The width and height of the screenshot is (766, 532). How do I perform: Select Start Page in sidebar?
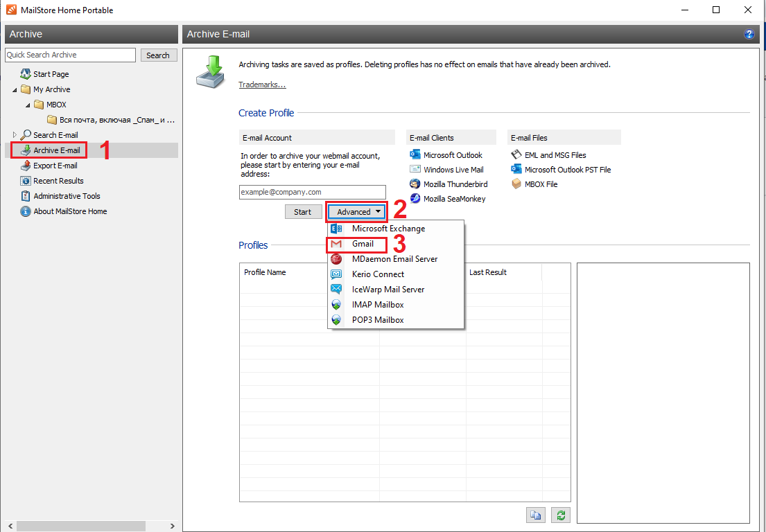point(51,74)
